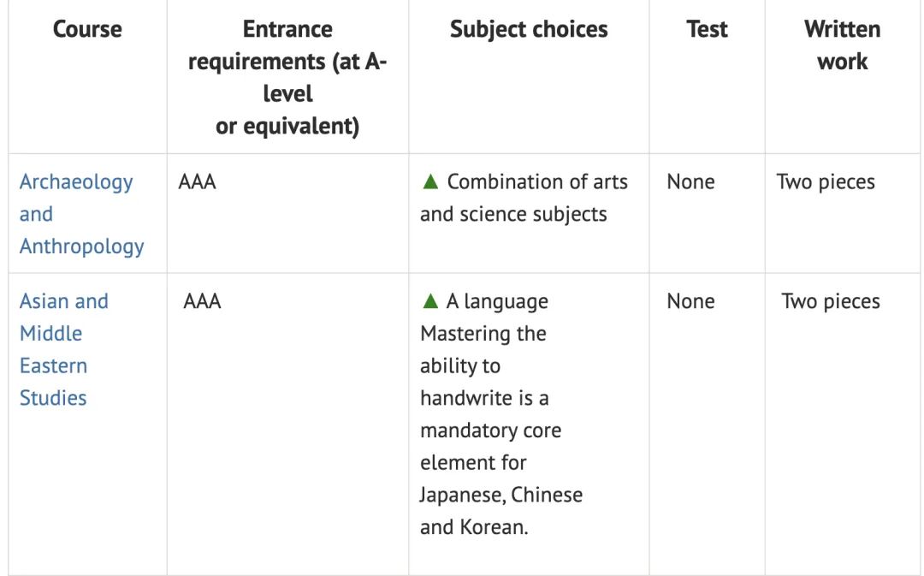Click the Mastering the ability to handwrite text
Screen dimensions: 924x576
click(x=483, y=365)
